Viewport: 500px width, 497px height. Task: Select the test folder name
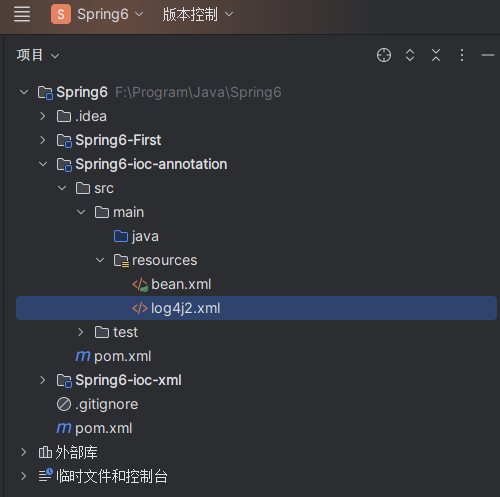coord(125,332)
